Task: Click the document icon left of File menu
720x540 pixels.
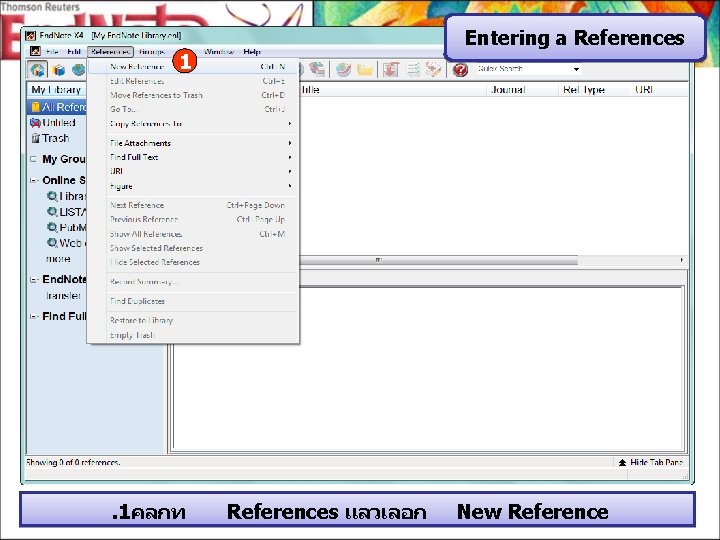Action: (x=35, y=51)
